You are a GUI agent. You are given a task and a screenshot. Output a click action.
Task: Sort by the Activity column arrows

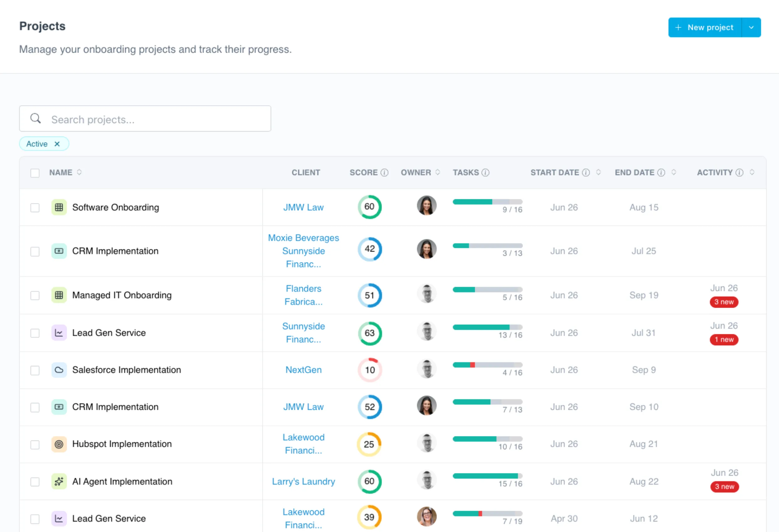tap(752, 172)
